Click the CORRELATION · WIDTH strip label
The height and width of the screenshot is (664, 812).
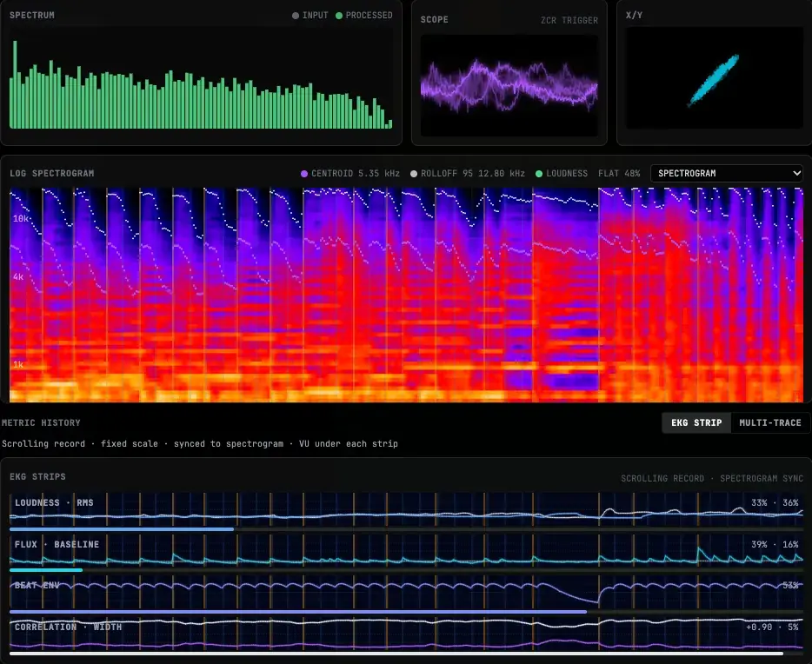[x=68, y=627]
